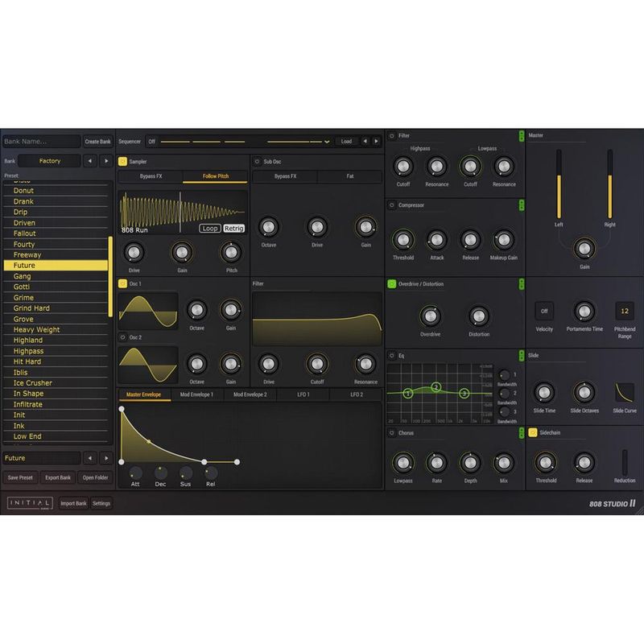Click the Osc 1 sine waveform display

[148, 311]
